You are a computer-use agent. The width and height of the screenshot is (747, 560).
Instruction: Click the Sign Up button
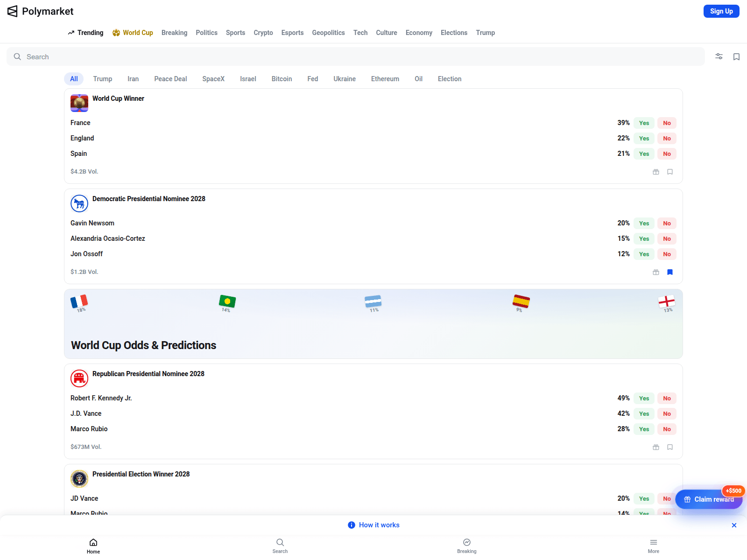point(721,11)
